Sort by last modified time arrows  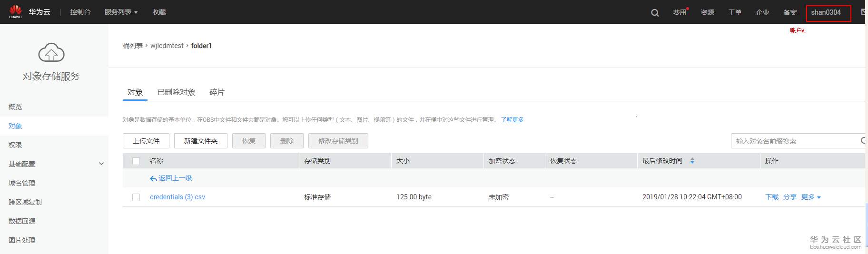[x=692, y=161]
